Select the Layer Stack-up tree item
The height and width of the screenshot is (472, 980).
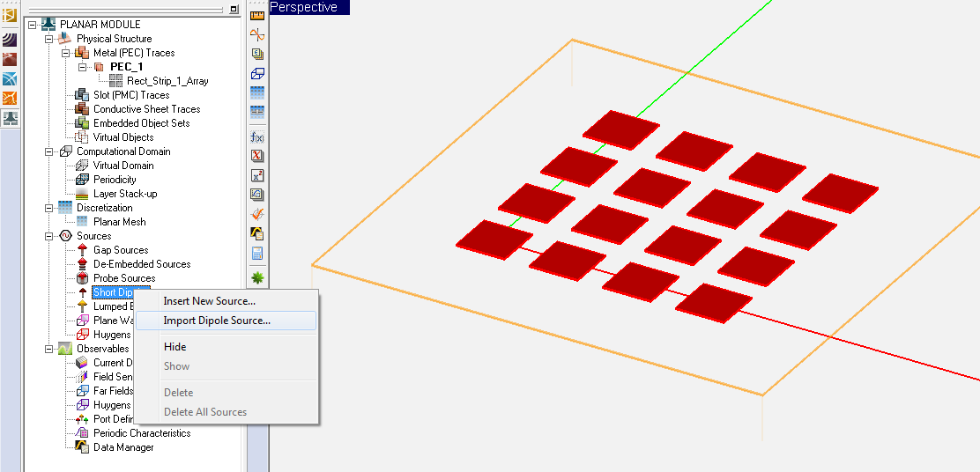coord(124,194)
